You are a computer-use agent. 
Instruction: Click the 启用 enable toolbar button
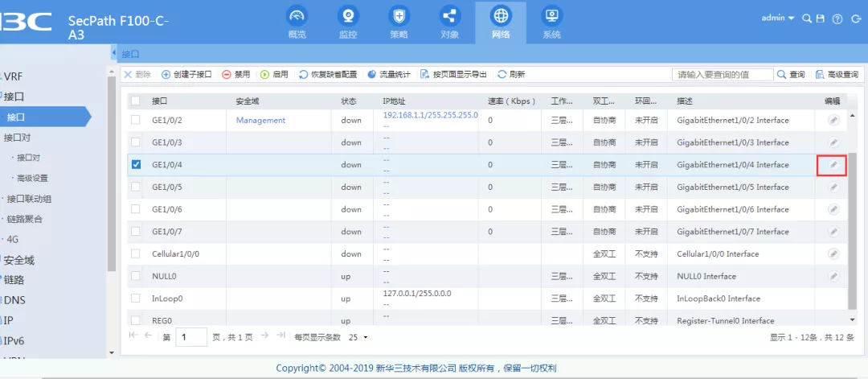pyautogui.click(x=274, y=74)
